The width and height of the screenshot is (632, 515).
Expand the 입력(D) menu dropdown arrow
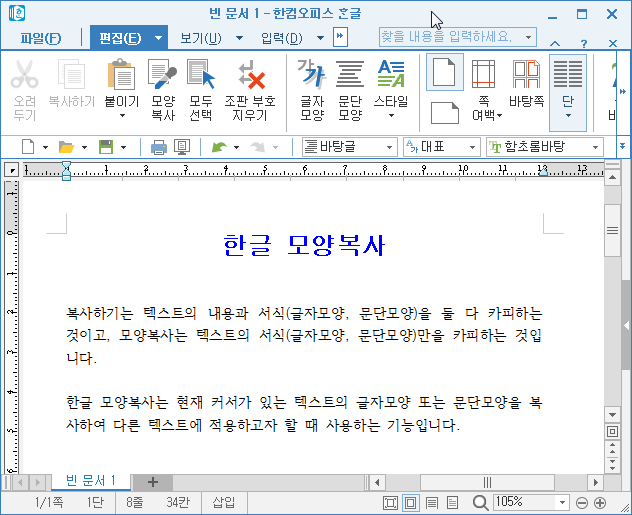320,38
